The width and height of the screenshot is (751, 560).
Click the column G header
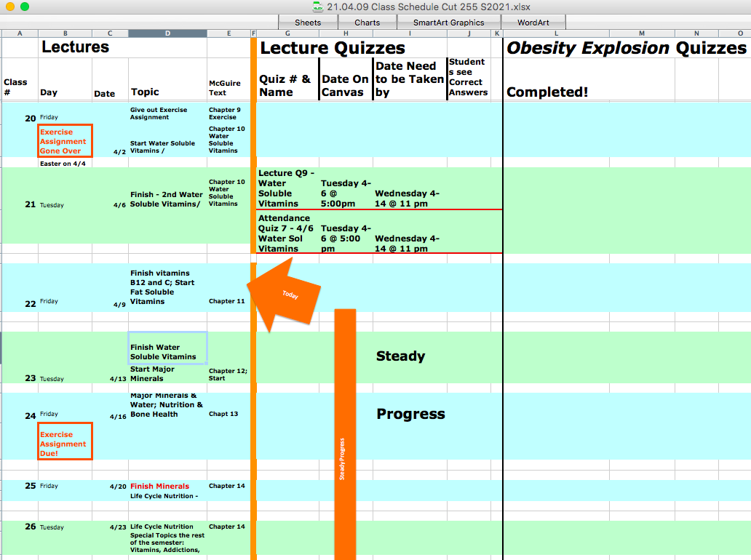(x=287, y=33)
